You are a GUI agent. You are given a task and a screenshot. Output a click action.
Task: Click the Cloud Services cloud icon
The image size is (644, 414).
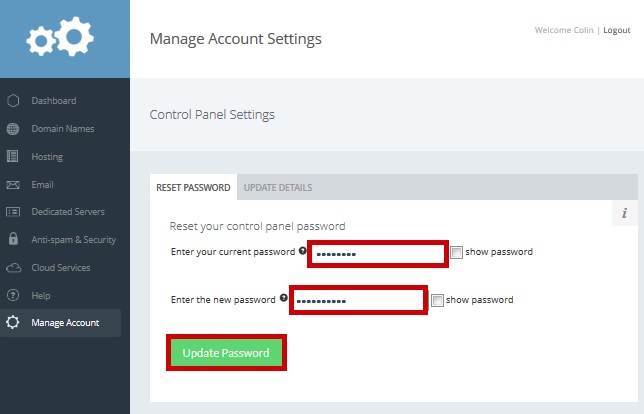[x=13, y=268]
